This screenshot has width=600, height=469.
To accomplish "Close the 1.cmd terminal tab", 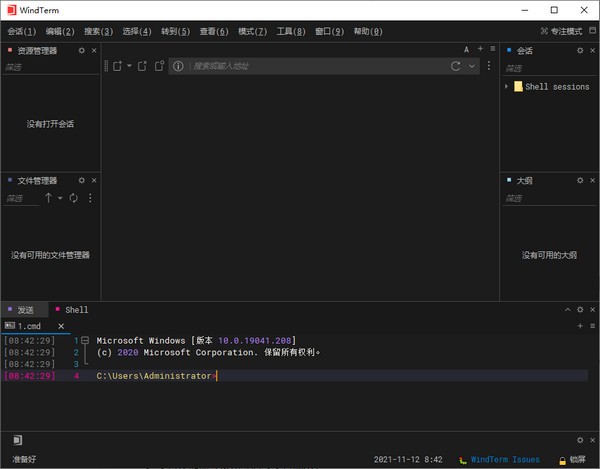I will point(60,326).
